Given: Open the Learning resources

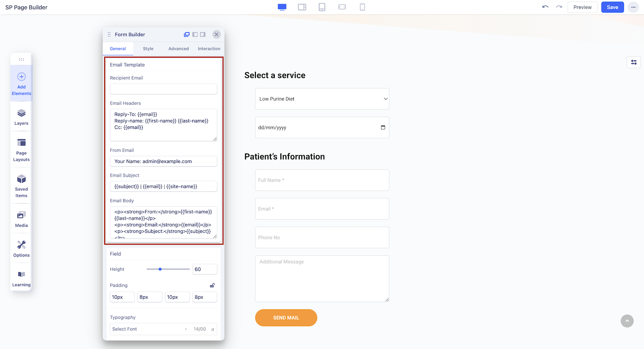Looking at the screenshot, I should tap(21, 278).
